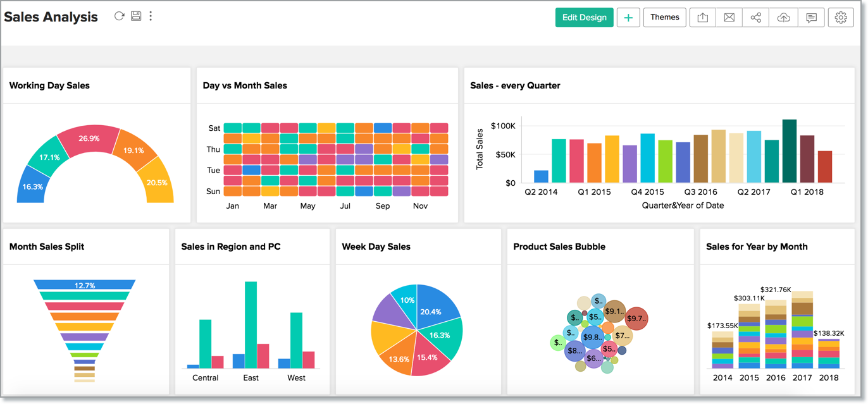Click the save icon in title bar
The height and width of the screenshot is (404, 868).
[x=135, y=16]
